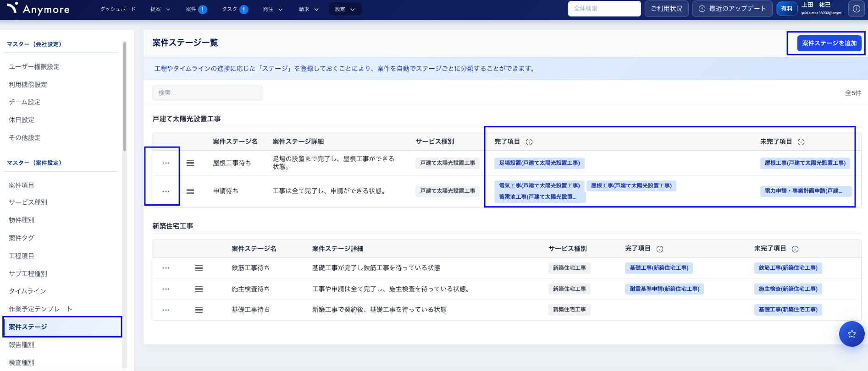Image resolution: width=868 pixels, height=371 pixels.
Task: Click 戸建て太陽光設置工事 service tag in 申請待ち row
Action: 448,191
